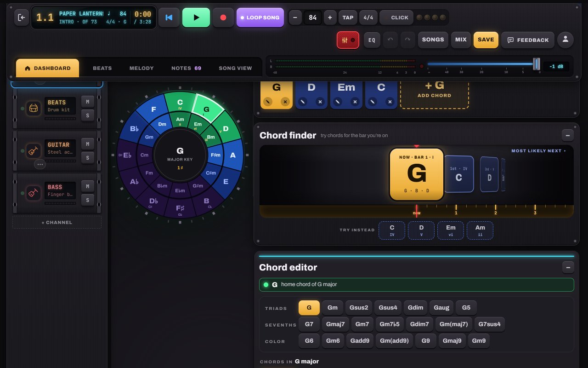
Task: Toggle the Loop Song button
Action: [260, 17]
